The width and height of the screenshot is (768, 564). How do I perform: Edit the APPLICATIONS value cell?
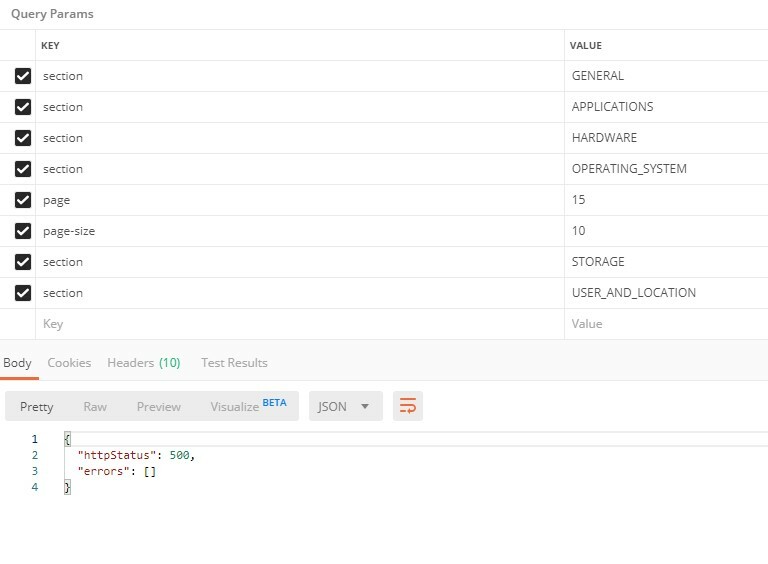coord(666,107)
